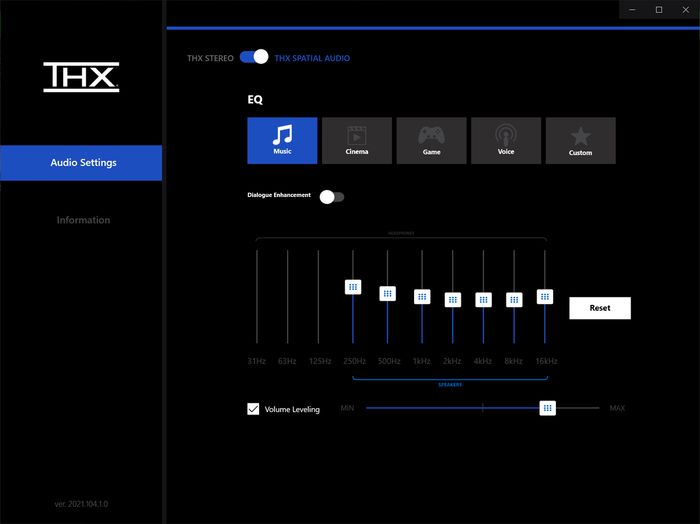
Task: Click the 63Hz slider track
Action: pos(288,297)
